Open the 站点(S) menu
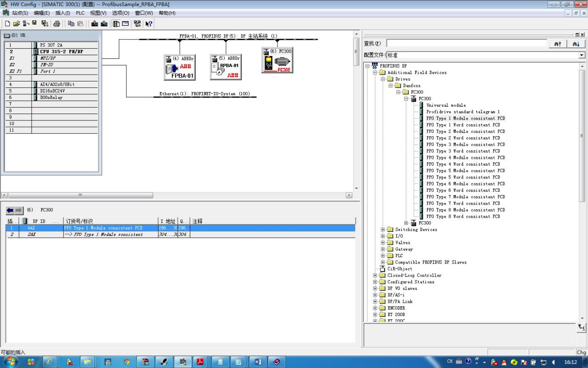 (x=20, y=13)
